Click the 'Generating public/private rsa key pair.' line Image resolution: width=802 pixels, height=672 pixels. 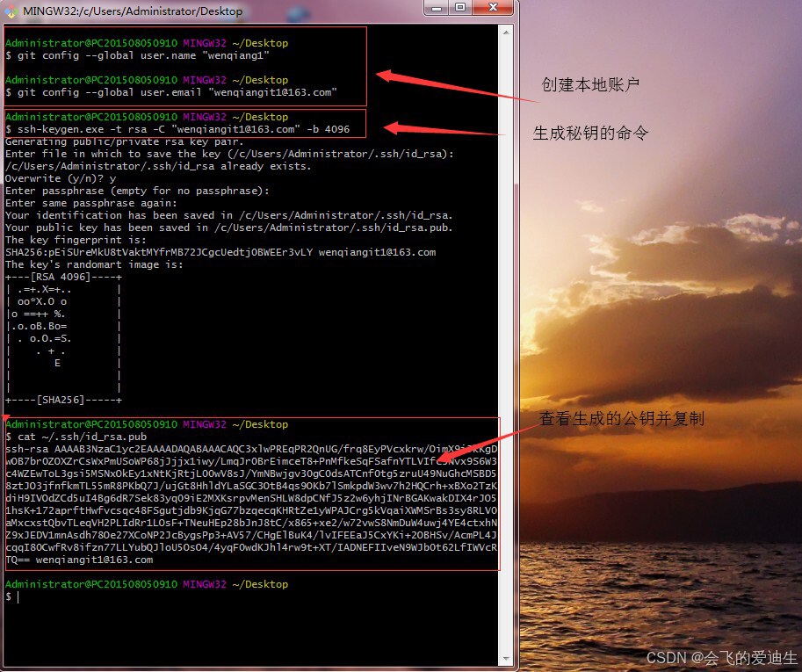pos(124,141)
